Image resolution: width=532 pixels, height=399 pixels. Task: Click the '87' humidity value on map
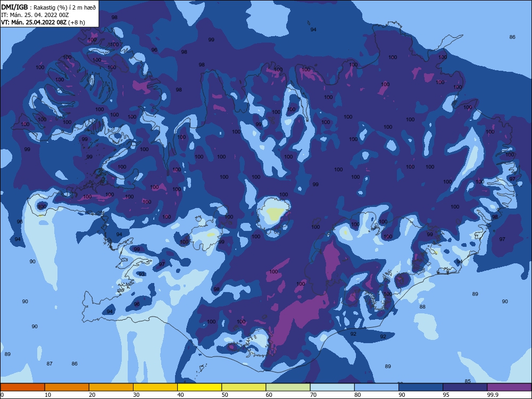tap(49, 364)
